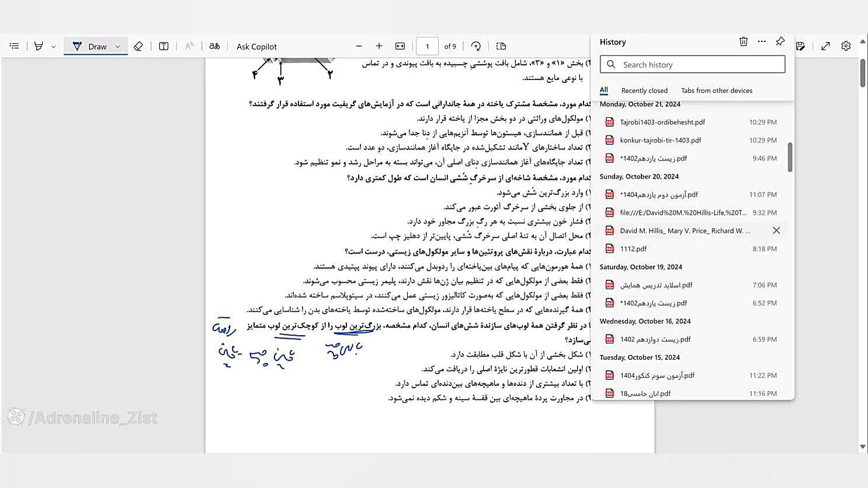Select the Highlight tool
This screenshot has height=488, width=868.
39,46
